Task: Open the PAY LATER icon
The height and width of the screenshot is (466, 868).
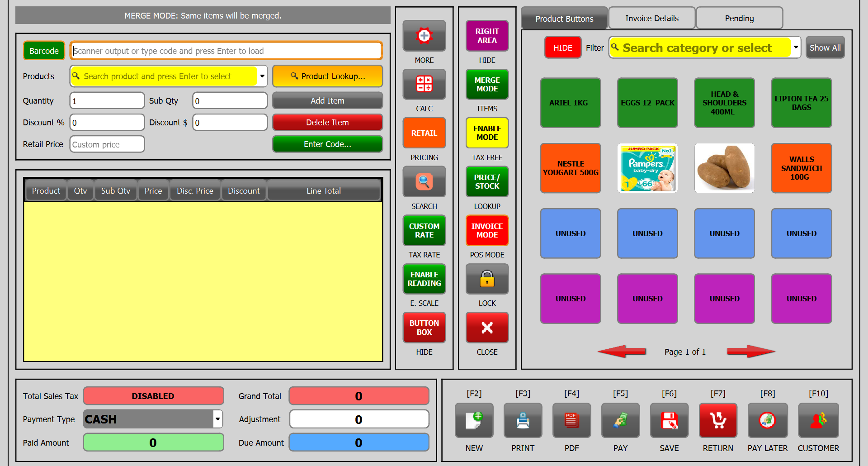Action: point(767,420)
